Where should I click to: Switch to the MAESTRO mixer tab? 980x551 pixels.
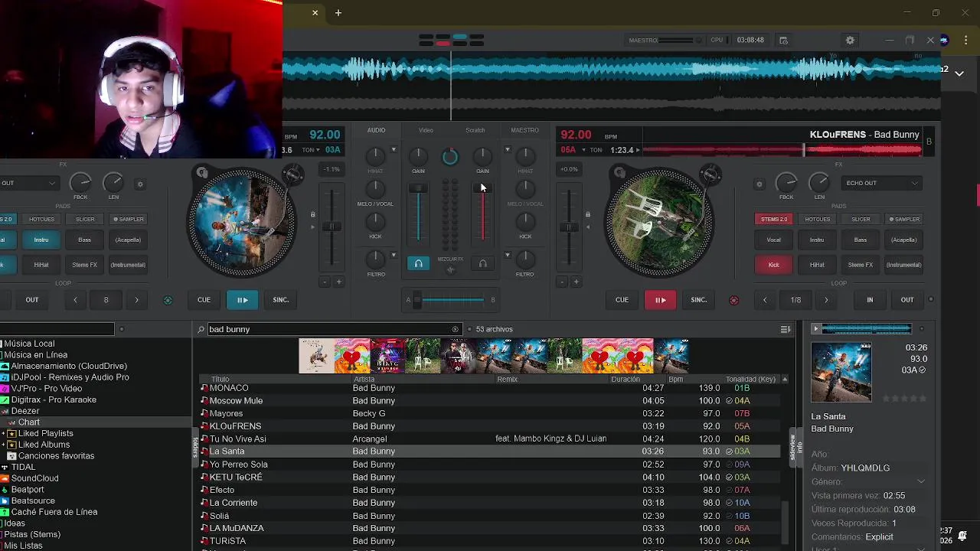524,130
